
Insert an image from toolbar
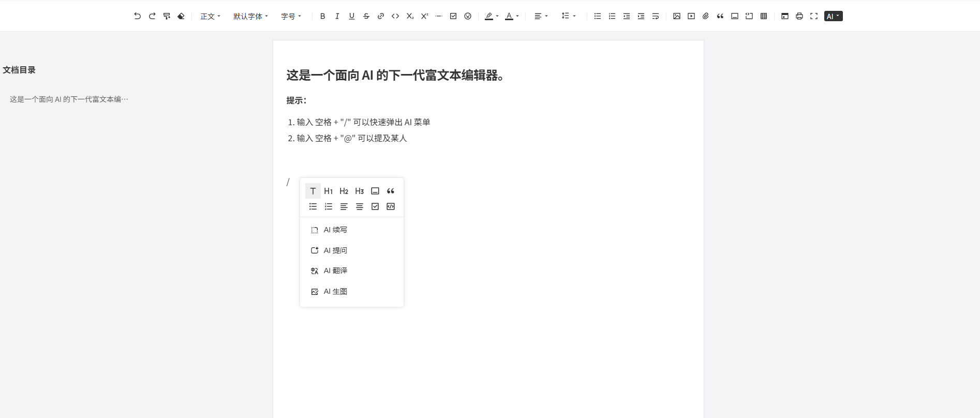click(x=677, y=16)
